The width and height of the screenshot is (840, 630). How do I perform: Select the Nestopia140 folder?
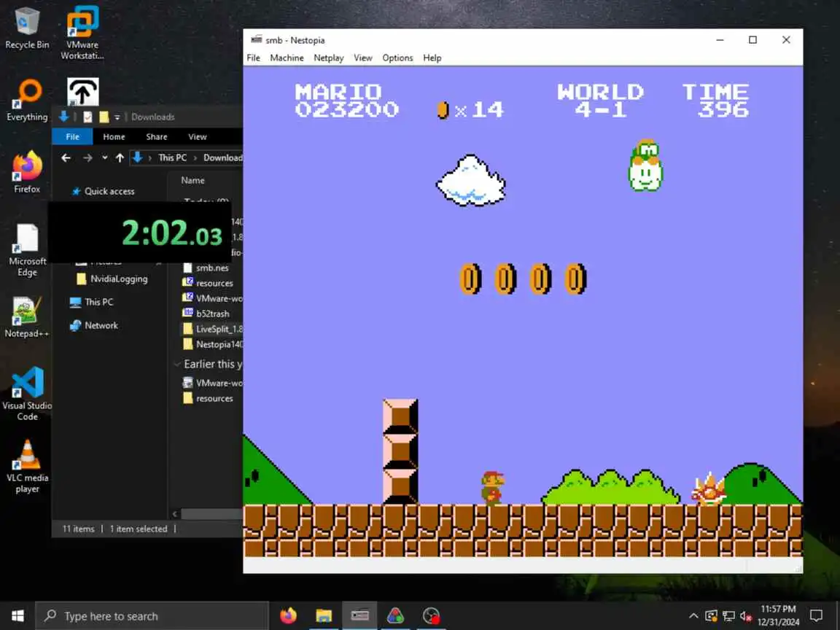(213, 344)
